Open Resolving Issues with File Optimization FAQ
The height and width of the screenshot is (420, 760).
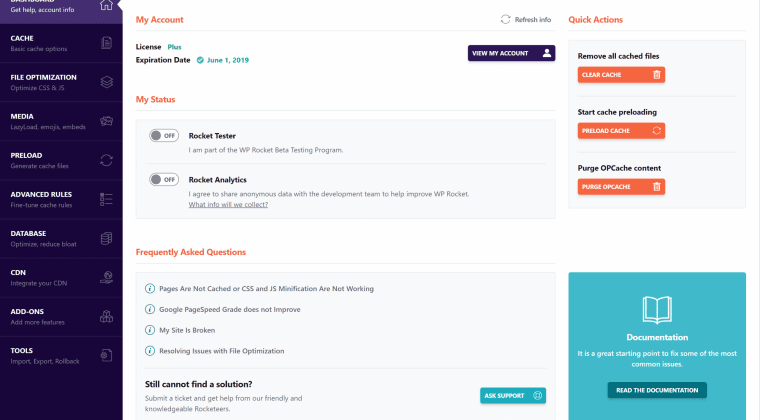click(x=222, y=351)
